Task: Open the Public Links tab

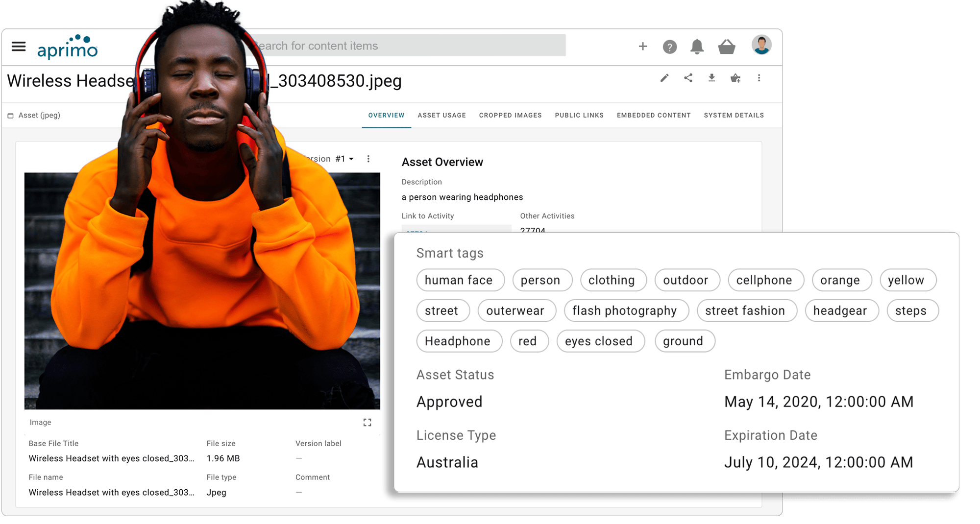Action: tap(579, 116)
